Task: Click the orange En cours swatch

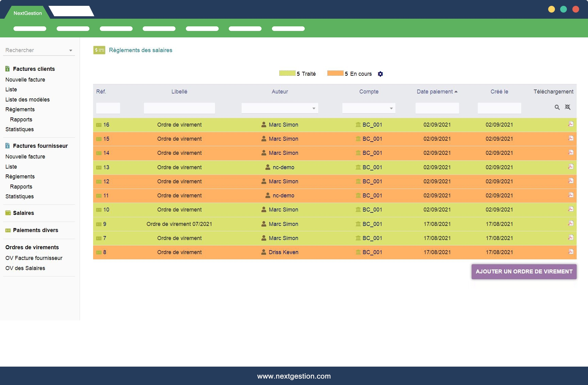Action: pos(335,73)
